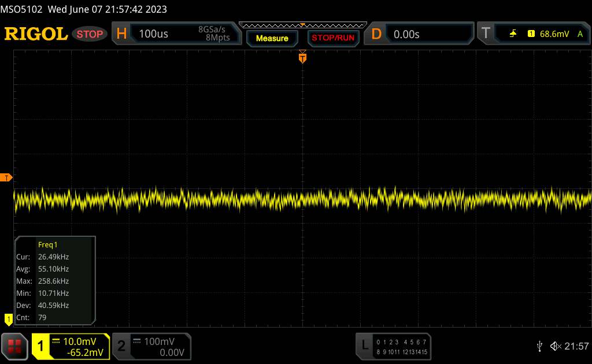Select the 100us timebase value

tap(153, 34)
